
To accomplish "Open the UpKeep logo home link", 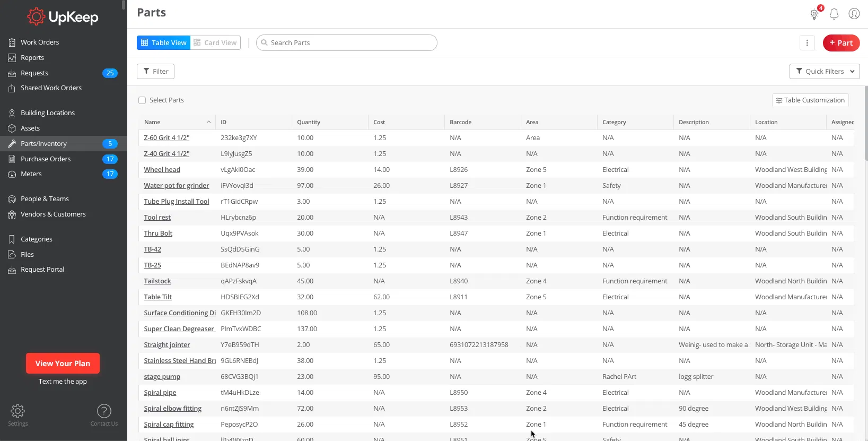I will (63, 17).
